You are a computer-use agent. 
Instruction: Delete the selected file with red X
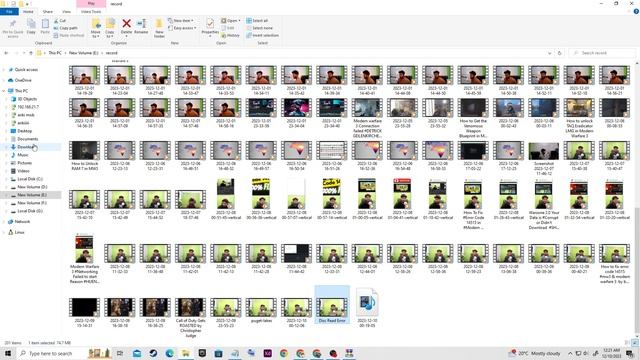[x=127, y=26]
